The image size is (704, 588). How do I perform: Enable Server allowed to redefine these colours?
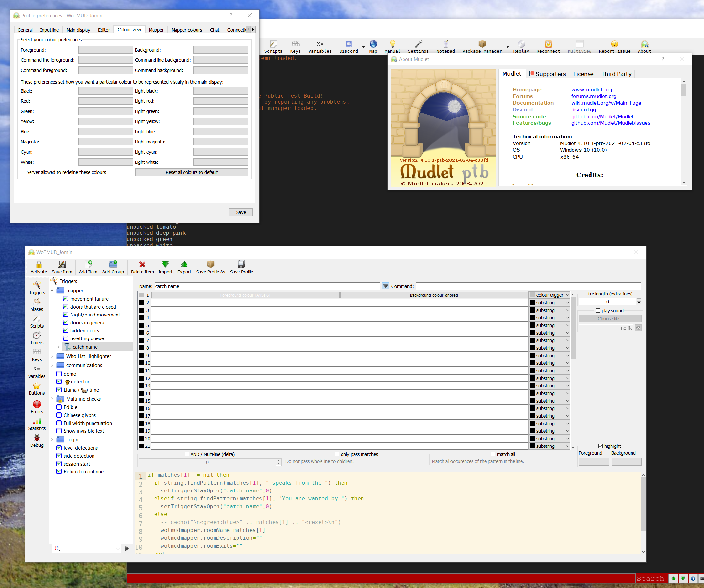[x=23, y=172]
